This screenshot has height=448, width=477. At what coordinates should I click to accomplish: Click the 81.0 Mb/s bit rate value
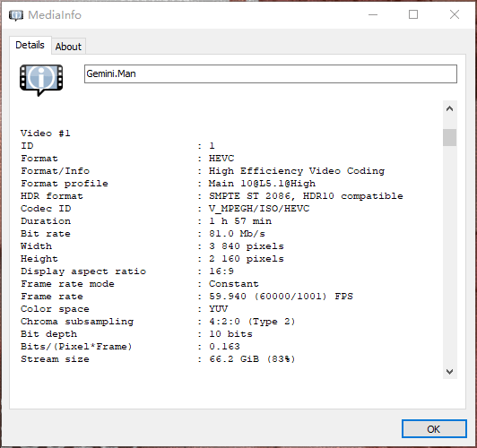(237, 234)
